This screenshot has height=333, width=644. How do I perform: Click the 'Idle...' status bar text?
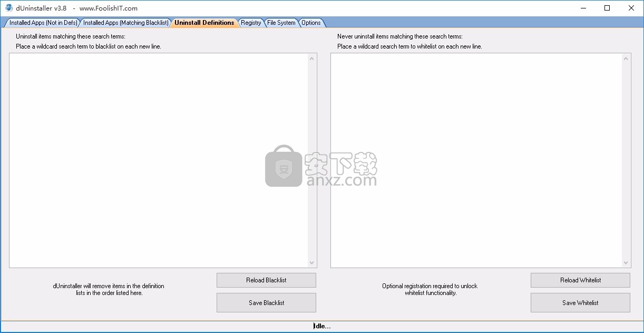coord(322,326)
